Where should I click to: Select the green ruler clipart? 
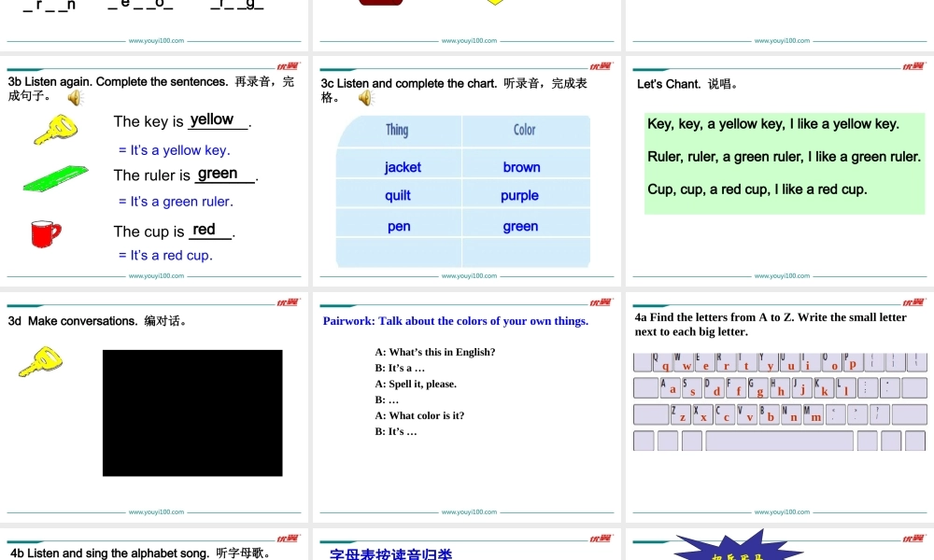[54, 179]
